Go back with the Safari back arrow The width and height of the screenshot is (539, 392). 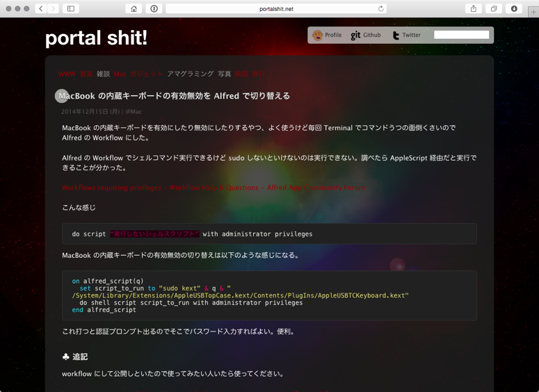pyautogui.click(x=41, y=8)
